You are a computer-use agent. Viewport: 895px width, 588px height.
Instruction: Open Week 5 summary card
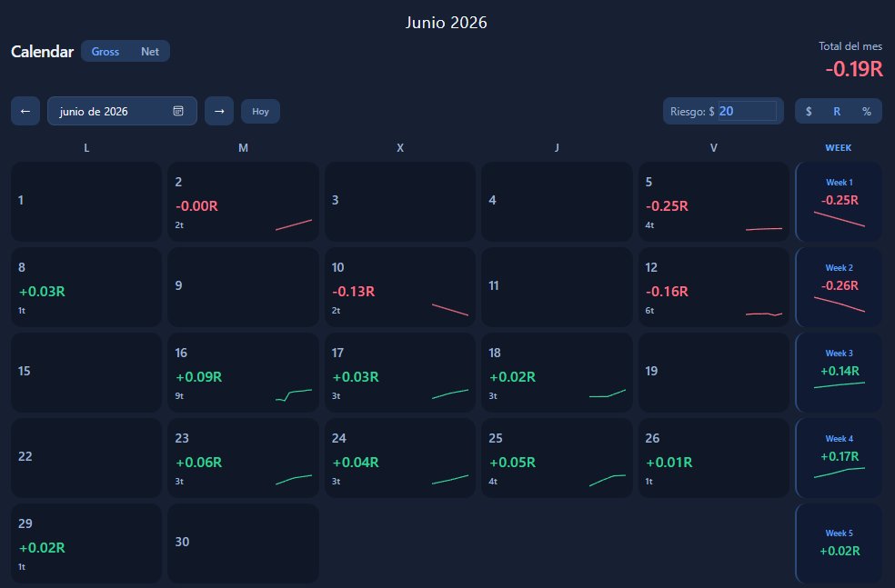tap(839, 543)
